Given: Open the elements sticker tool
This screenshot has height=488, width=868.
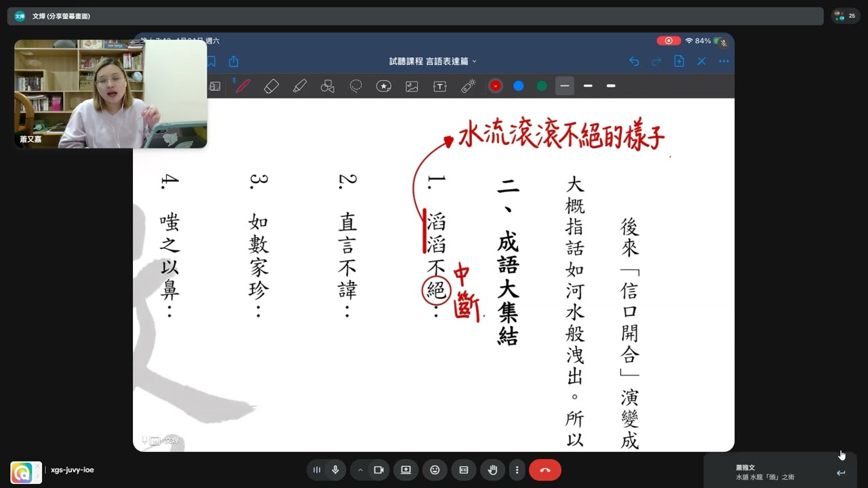Looking at the screenshot, I should [384, 86].
